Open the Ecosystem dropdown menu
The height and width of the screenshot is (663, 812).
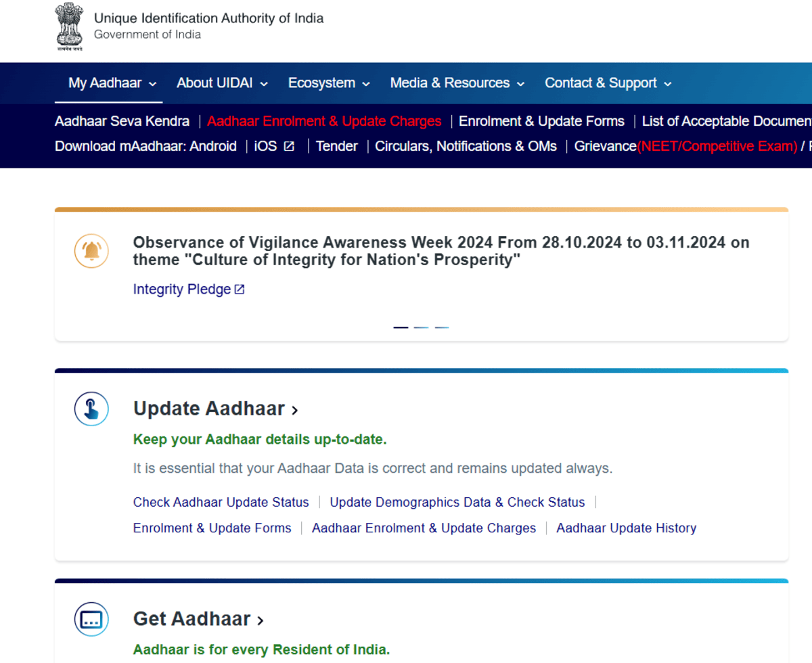(x=329, y=83)
